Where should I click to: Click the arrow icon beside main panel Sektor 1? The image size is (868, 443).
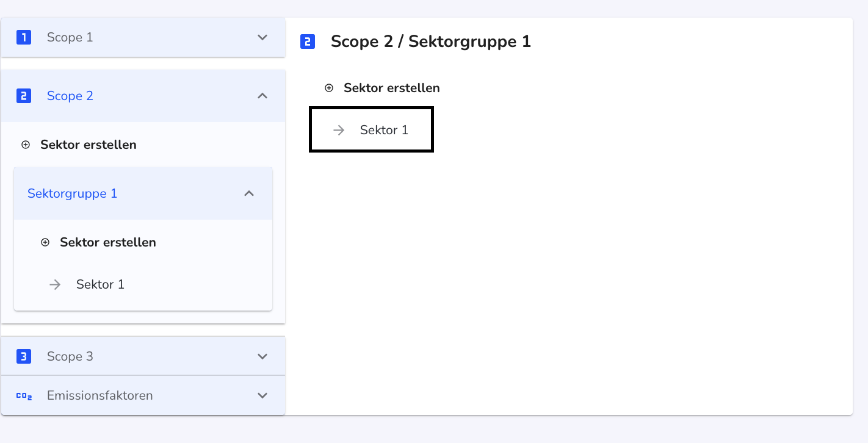click(339, 130)
